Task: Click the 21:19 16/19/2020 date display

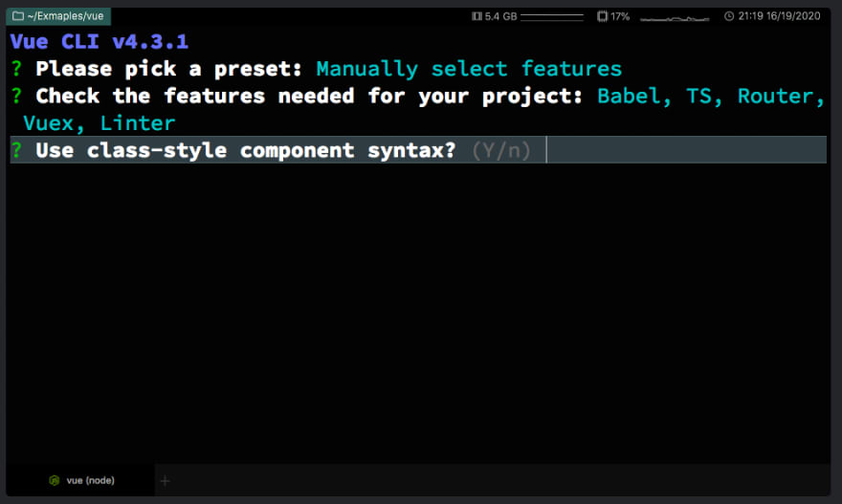Action: click(779, 16)
